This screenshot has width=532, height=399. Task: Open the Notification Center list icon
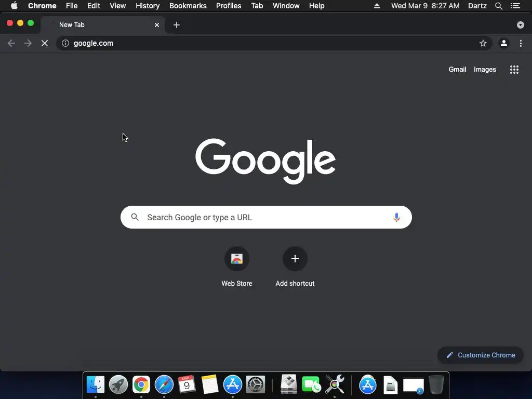[x=515, y=6]
